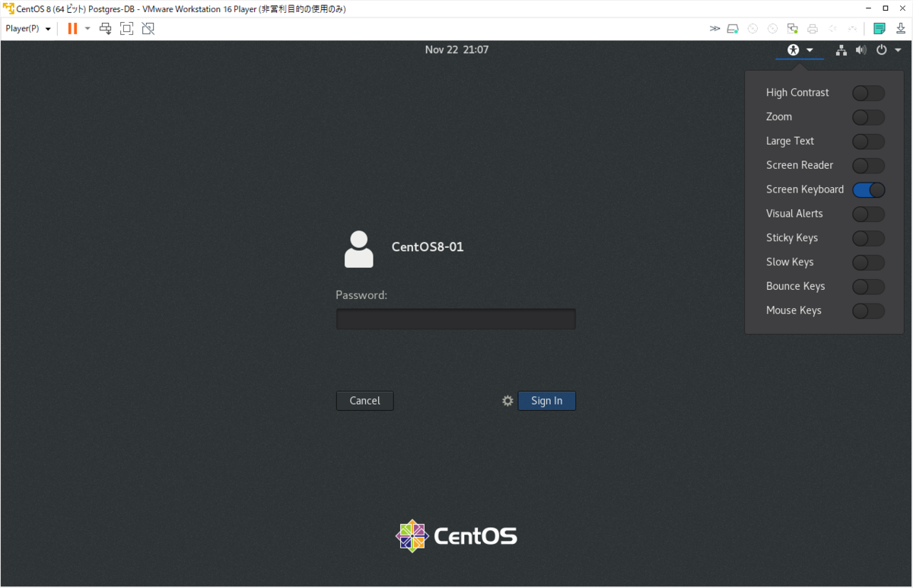Toggle the Visual Alerts switch
The height and width of the screenshot is (588, 913).
868,214
